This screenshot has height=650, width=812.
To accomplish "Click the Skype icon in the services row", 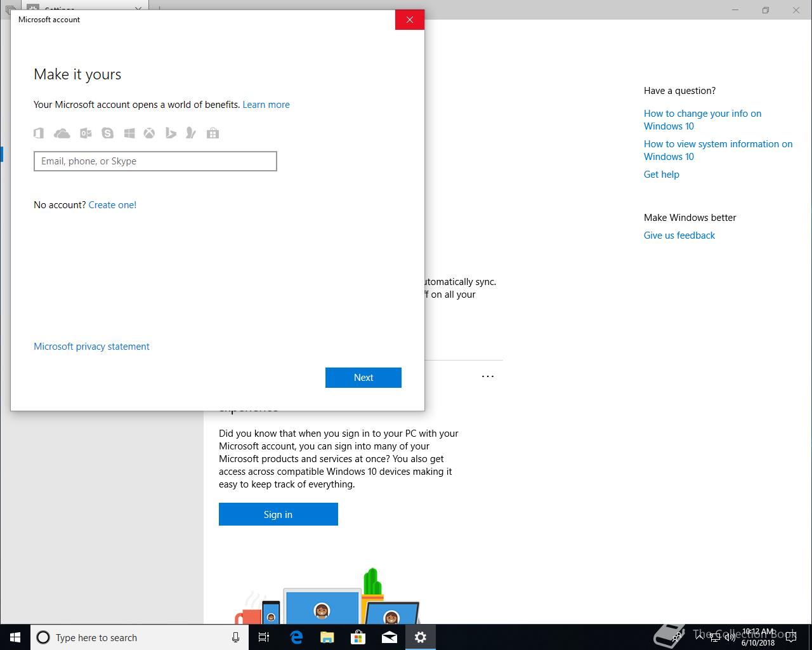I will pyautogui.click(x=108, y=133).
